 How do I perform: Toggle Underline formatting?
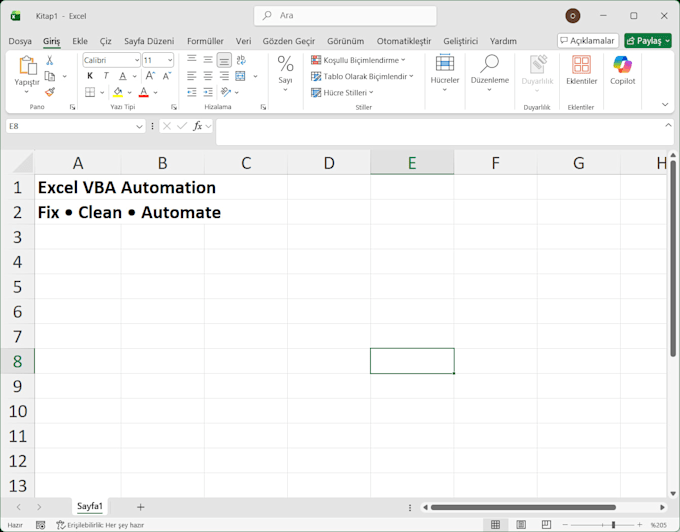(x=123, y=76)
